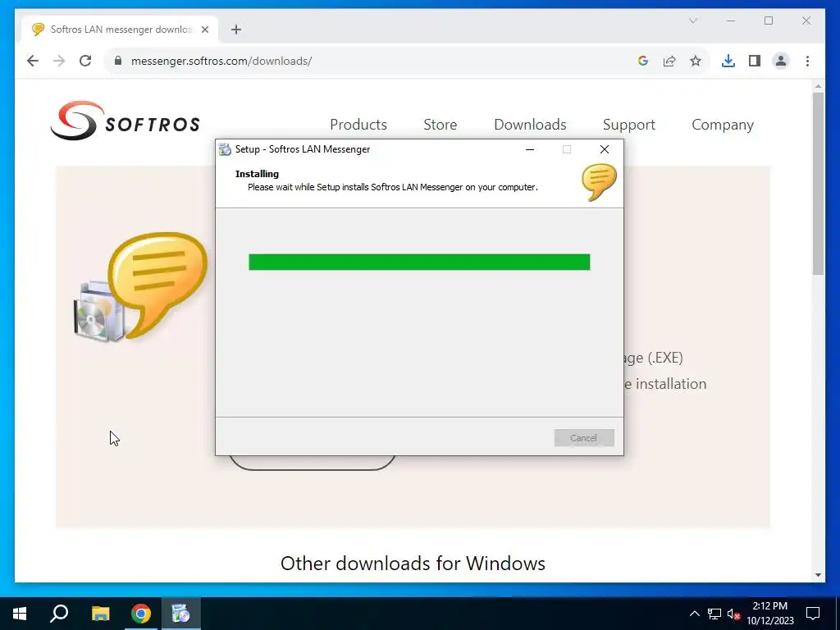Screen dimensions: 840x630
Task: Minimize the Chrome window
Action: tap(731, 21)
